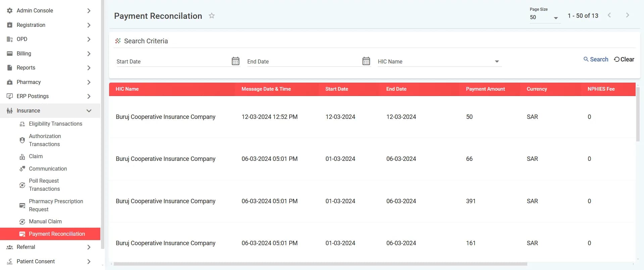This screenshot has height=270, width=644.
Task: Open the End Date calendar picker
Action: [x=366, y=61]
